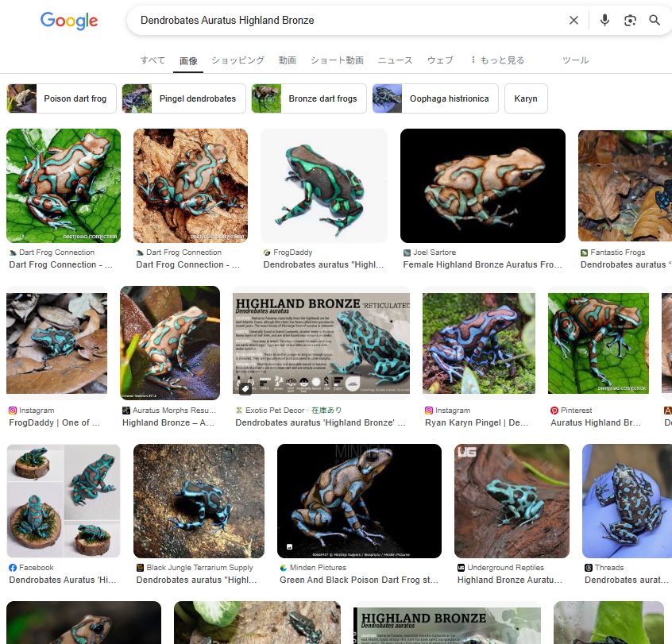Apply the Bronze dart frogs chip
Image resolution: width=672 pixels, height=644 pixels.
(309, 98)
